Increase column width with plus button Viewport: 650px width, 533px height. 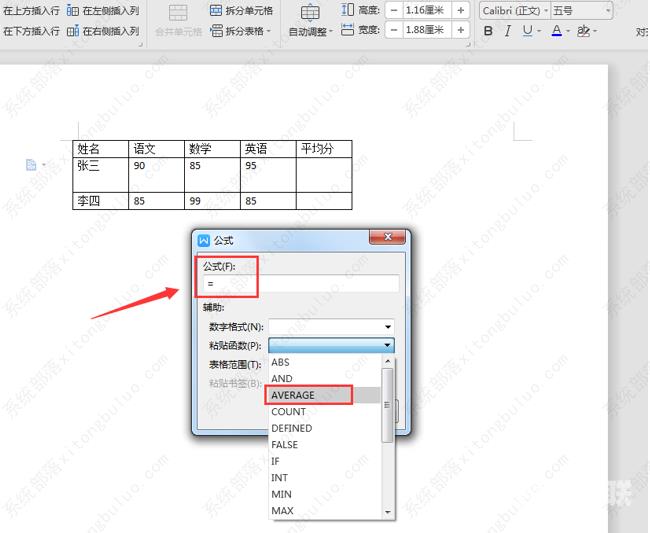[x=461, y=30]
